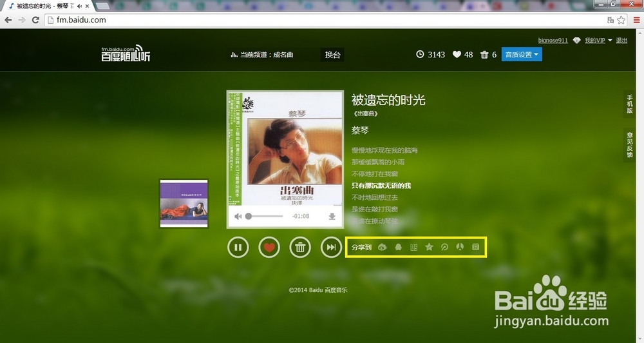Download the current song
The height and width of the screenshot is (343, 644).
pyautogui.click(x=332, y=217)
